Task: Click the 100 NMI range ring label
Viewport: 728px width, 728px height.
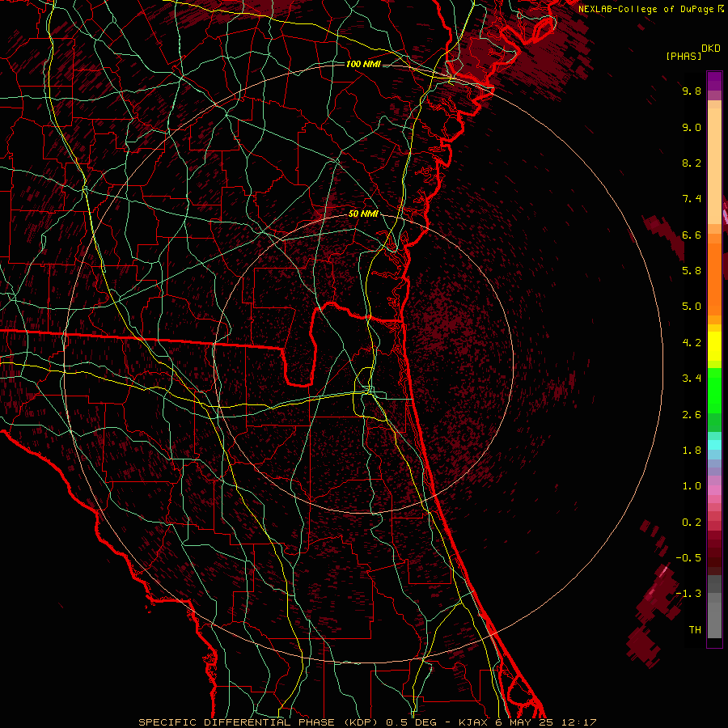Action: pos(363,64)
